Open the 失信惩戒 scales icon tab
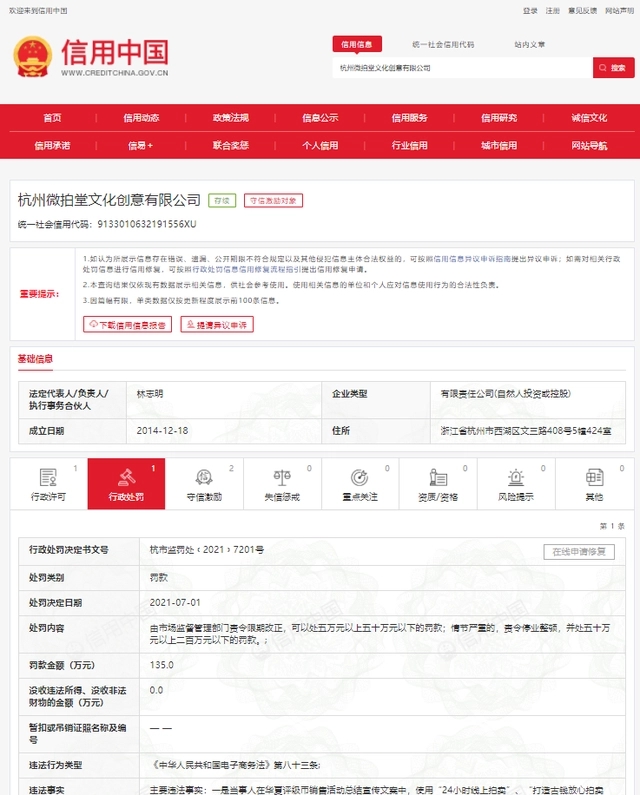The width and height of the screenshot is (640, 795). tap(282, 484)
